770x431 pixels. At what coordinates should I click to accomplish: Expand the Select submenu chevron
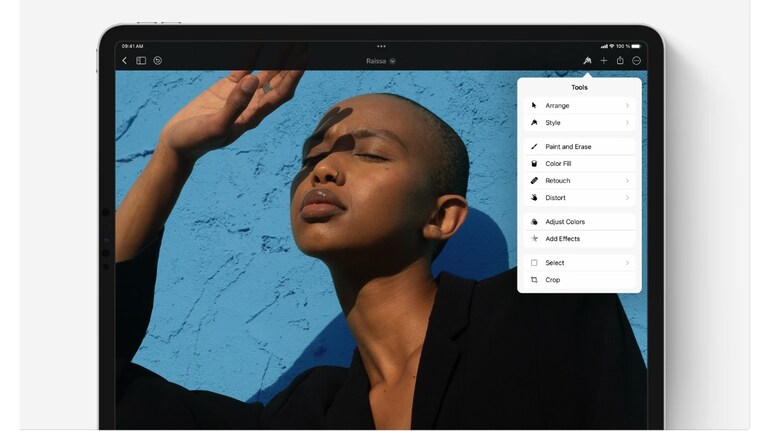pyautogui.click(x=627, y=263)
